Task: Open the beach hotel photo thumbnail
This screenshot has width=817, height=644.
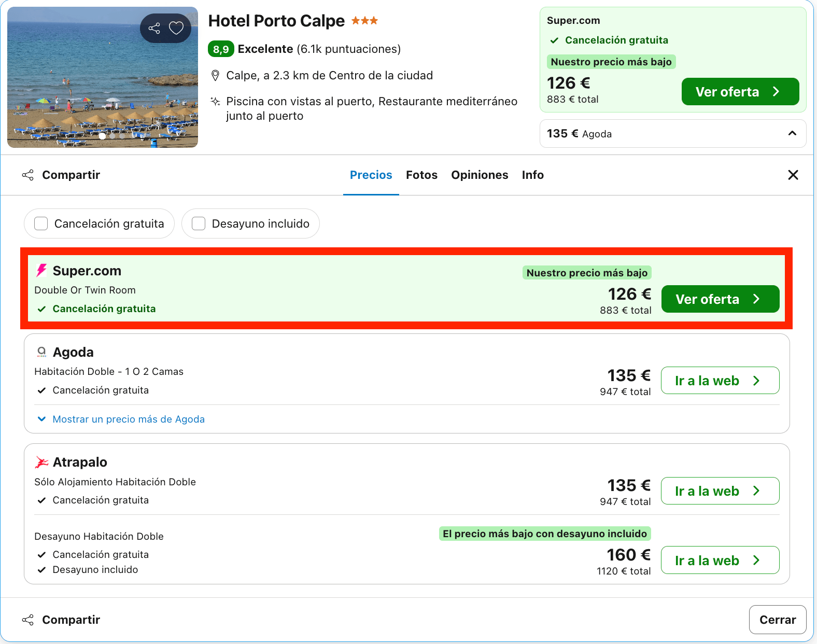Action: tap(103, 77)
